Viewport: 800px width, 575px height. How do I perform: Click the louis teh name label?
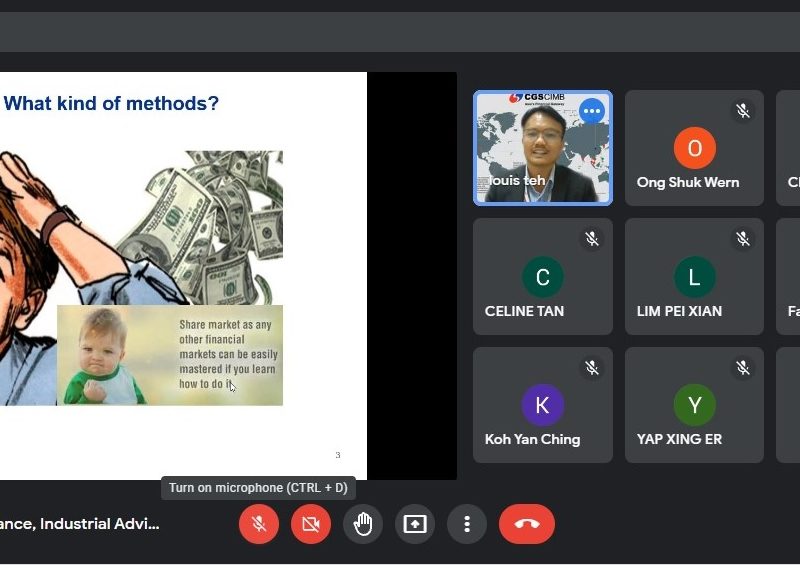[x=516, y=180]
